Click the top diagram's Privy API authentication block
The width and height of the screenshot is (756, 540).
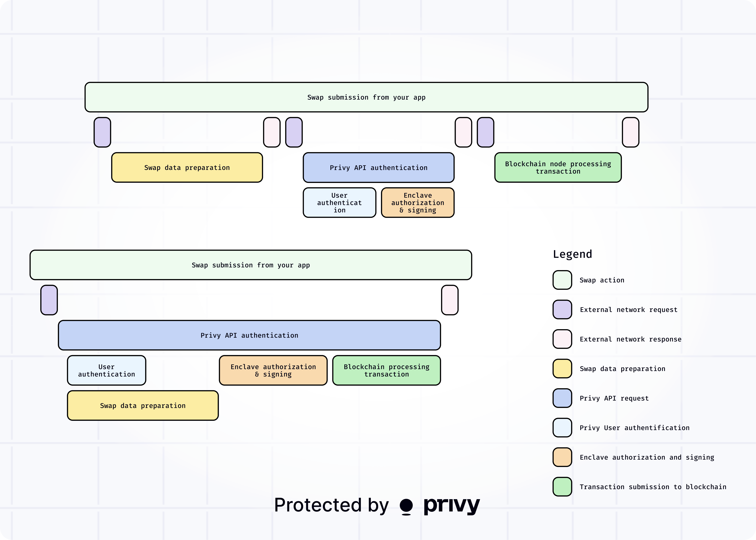[378, 168]
